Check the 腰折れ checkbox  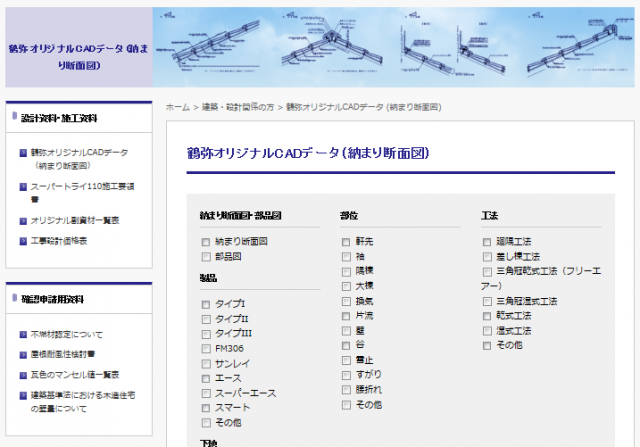point(346,390)
